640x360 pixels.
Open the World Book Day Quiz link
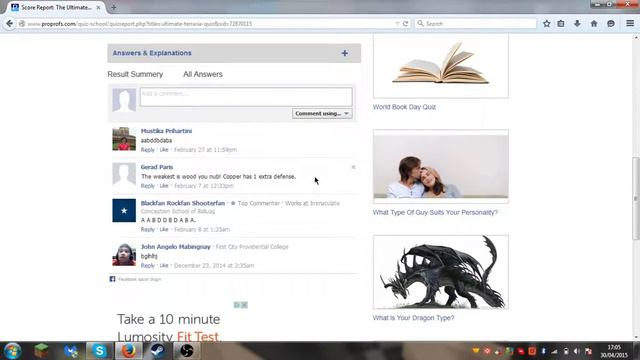click(404, 107)
